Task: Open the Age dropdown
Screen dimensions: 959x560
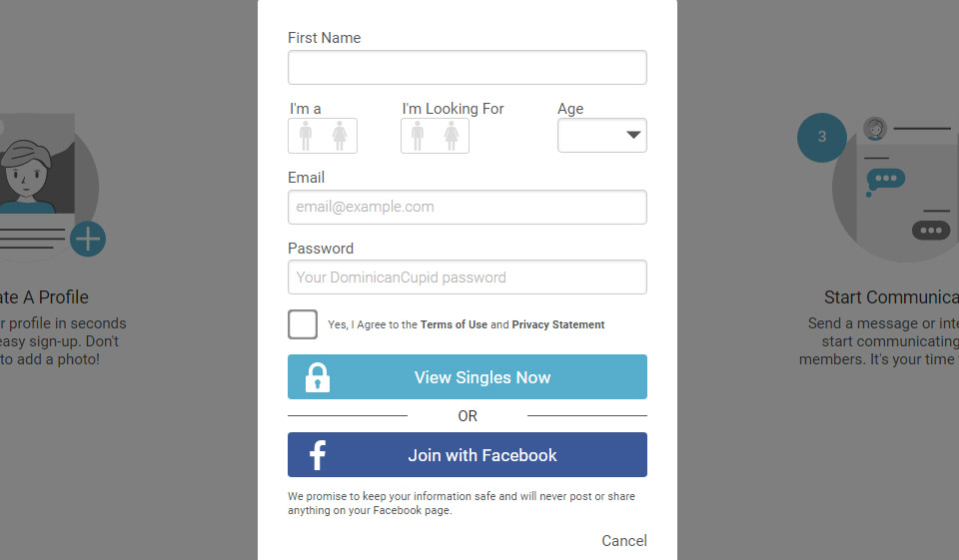Action: [x=602, y=136]
